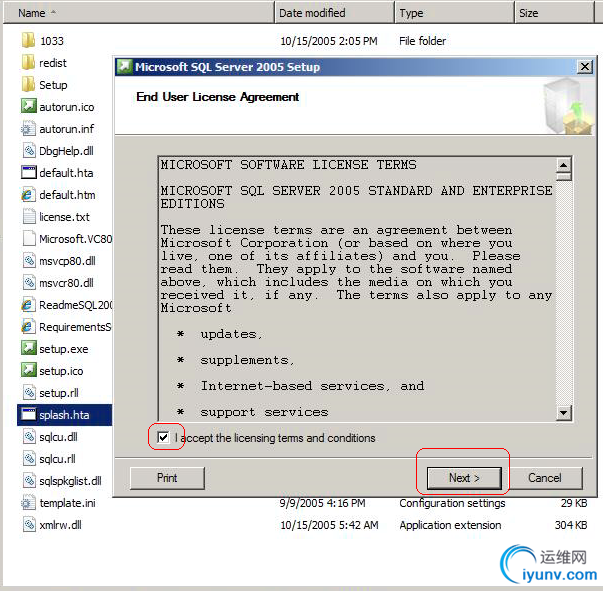Select the sqlcu.dll file icon

click(28, 436)
